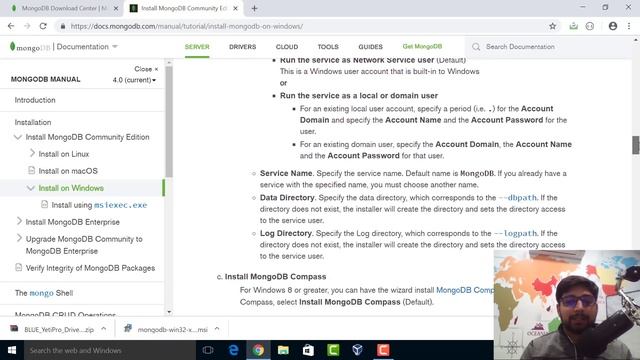The width and height of the screenshot is (640, 360).
Task: Expand the Install MongoDB Enterprise chevron
Action: pyautogui.click(x=19, y=221)
